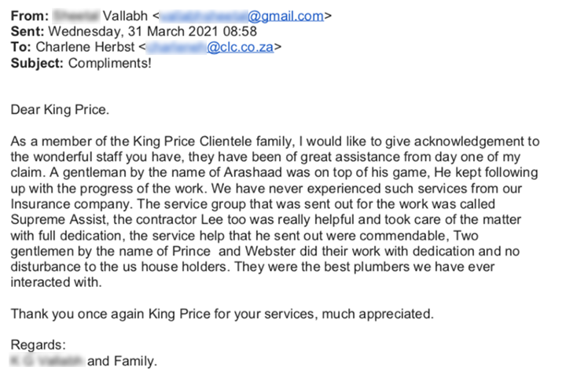Viewport: 588px width, 382px height.
Task: Click the name Arashaad in the message
Action: (253, 172)
